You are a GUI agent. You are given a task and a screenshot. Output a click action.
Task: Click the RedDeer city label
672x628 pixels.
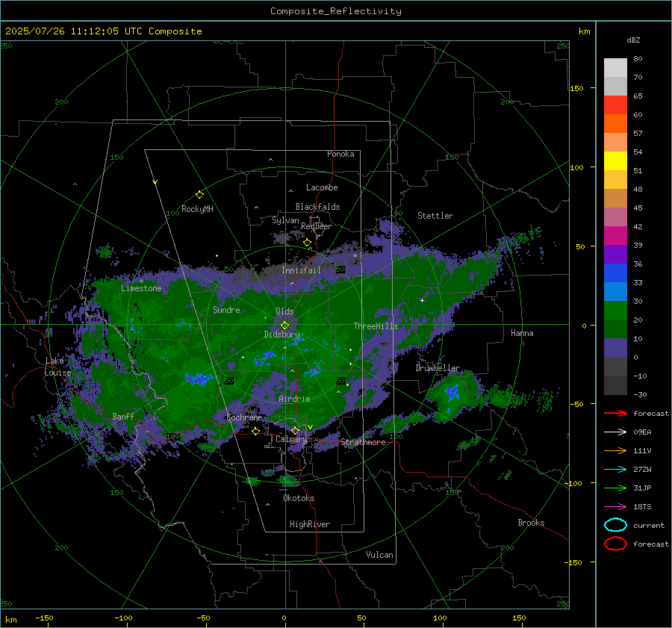click(x=317, y=226)
